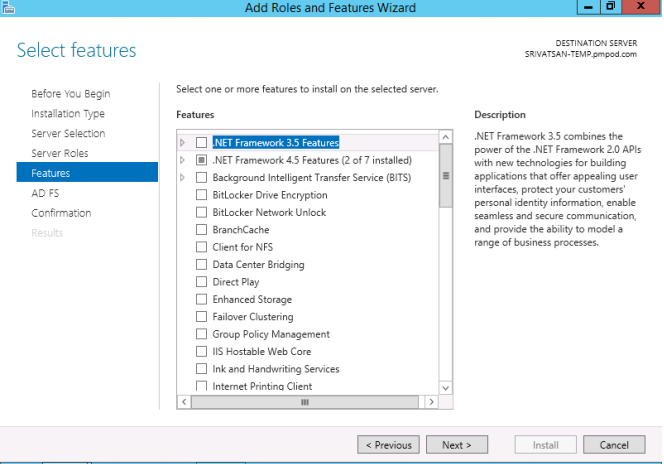
Task: Check Data Center Bridging
Action: [202, 265]
